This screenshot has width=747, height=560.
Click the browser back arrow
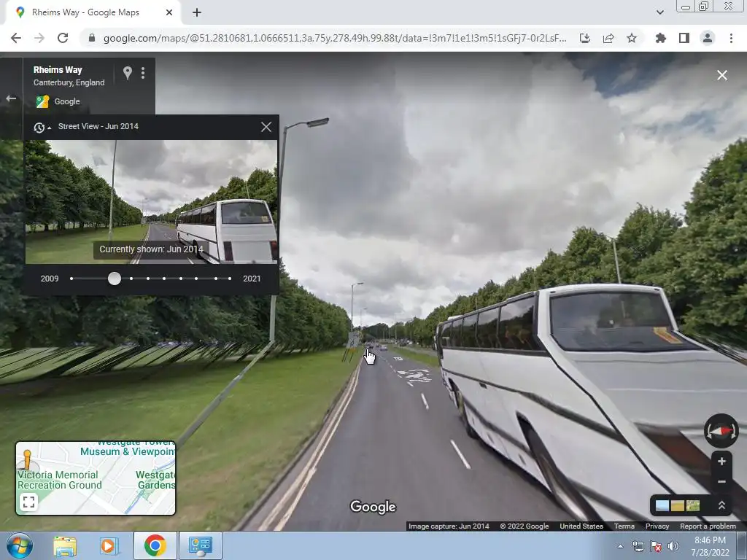pos(16,38)
